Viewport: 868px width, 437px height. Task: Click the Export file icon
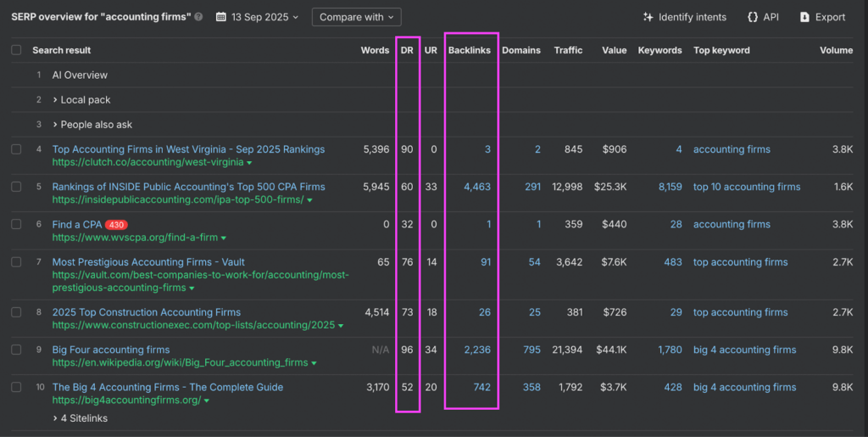pyautogui.click(x=804, y=17)
